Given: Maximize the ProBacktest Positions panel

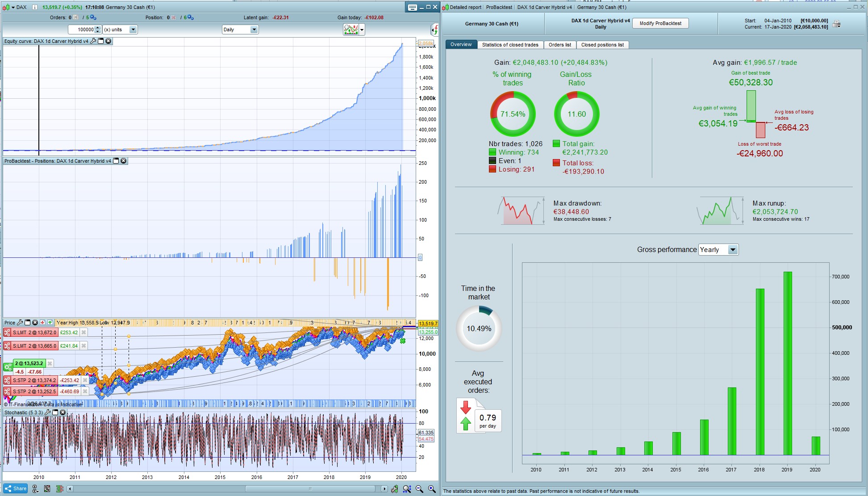Looking at the screenshot, I should click(116, 161).
